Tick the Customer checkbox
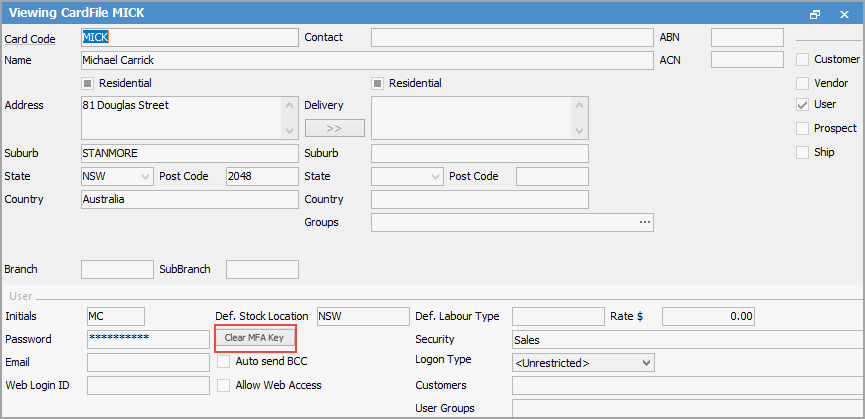Screen dimensions: 865x419 point(802,60)
